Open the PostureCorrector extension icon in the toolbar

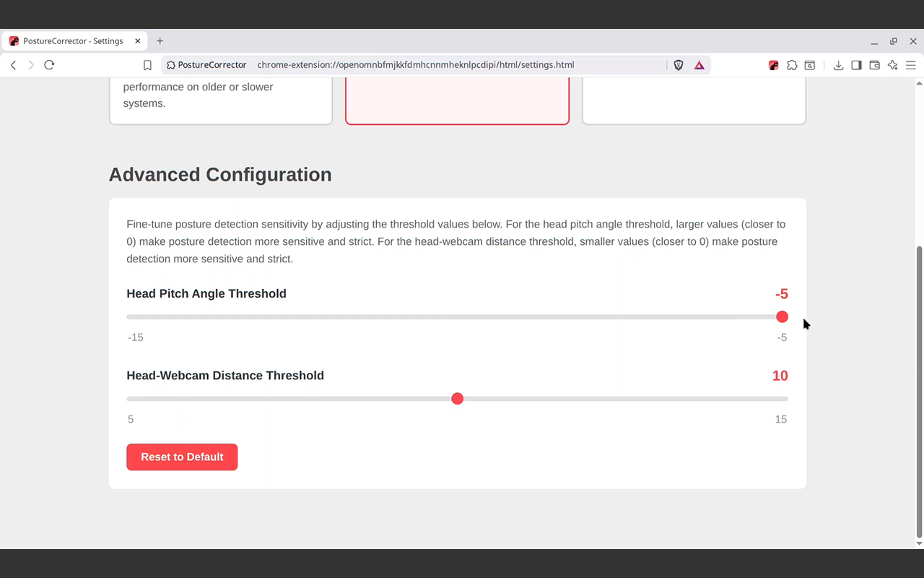coord(773,65)
